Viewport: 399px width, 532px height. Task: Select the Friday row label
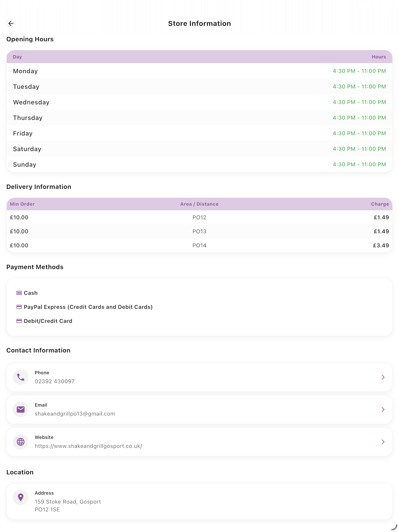pyautogui.click(x=23, y=133)
